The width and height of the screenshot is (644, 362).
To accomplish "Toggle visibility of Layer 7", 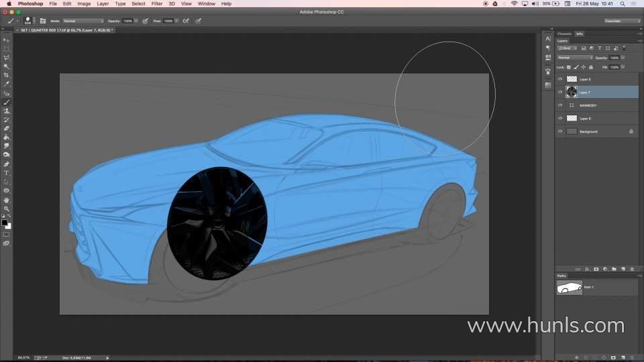I will 560,92.
